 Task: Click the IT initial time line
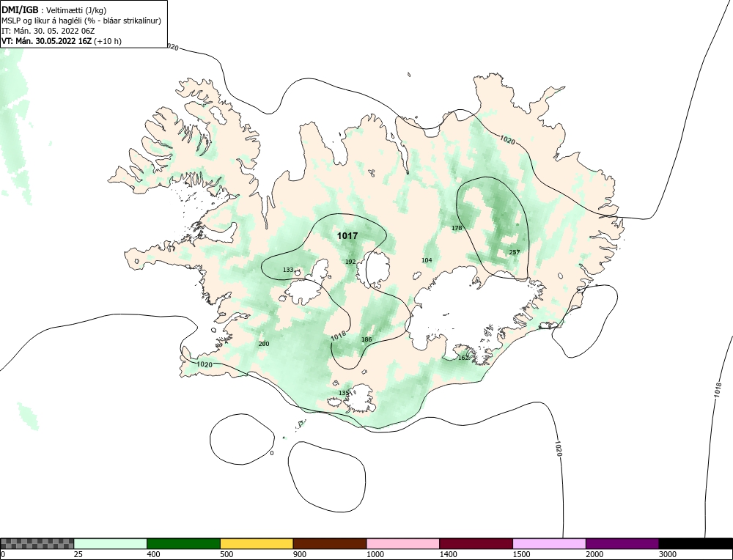(x=48, y=31)
